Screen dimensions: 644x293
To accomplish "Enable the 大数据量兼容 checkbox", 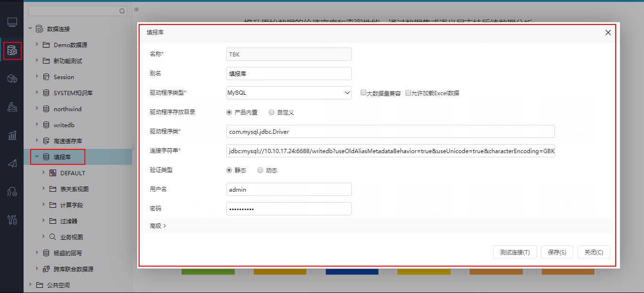I will coord(363,93).
